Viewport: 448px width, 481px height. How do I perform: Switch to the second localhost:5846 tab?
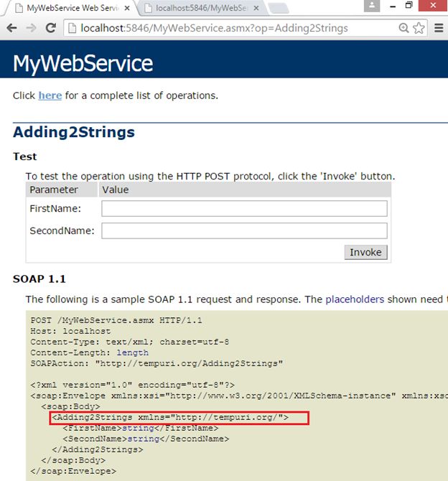pyautogui.click(x=197, y=9)
